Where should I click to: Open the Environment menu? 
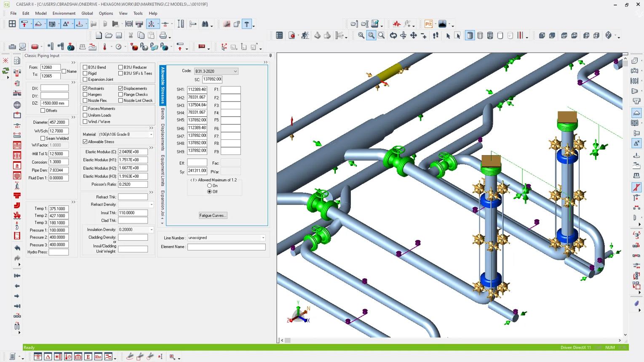[64, 13]
